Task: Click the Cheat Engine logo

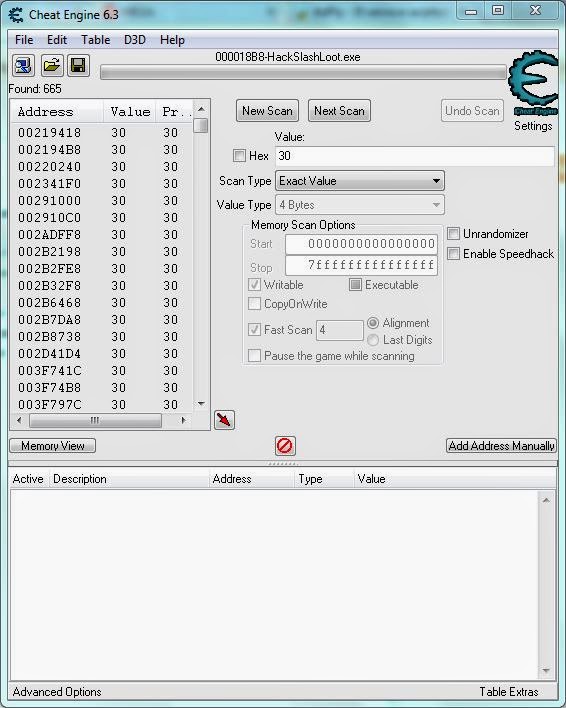Action: (x=534, y=83)
